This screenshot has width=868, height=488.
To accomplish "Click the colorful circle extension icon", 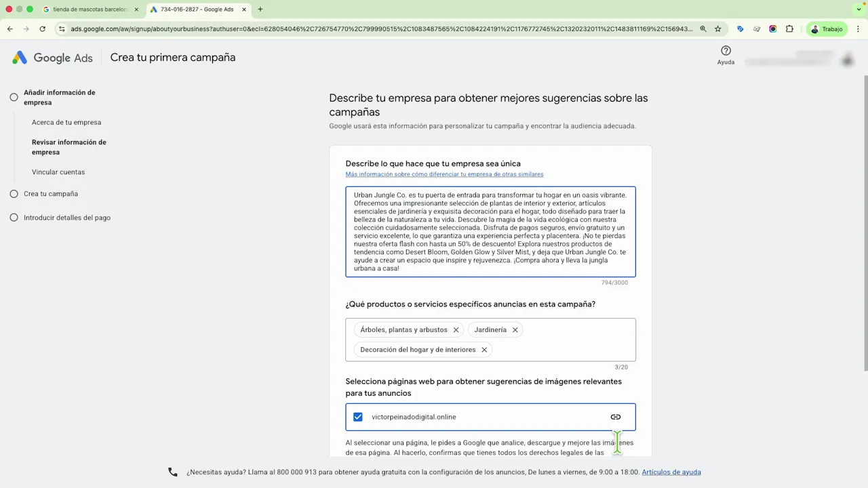I will pyautogui.click(x=772, y=29).
